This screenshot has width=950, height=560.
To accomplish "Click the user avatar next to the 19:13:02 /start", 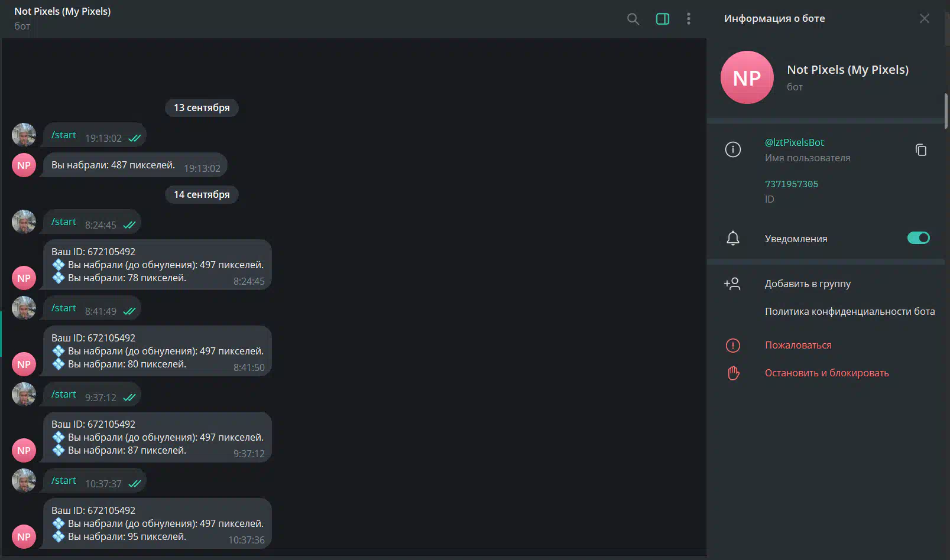I will (x=24, y=135).
